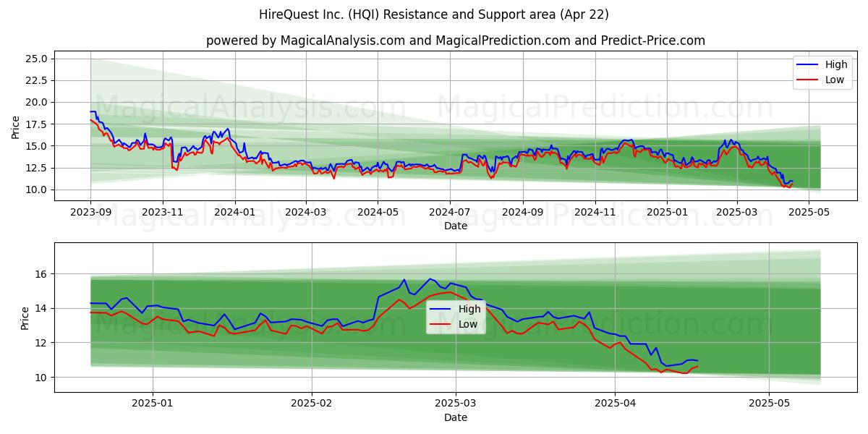Click the '2025-05' x-axis label in upper chart
Screen dimensions: 868x434
(x=809, y=213)
